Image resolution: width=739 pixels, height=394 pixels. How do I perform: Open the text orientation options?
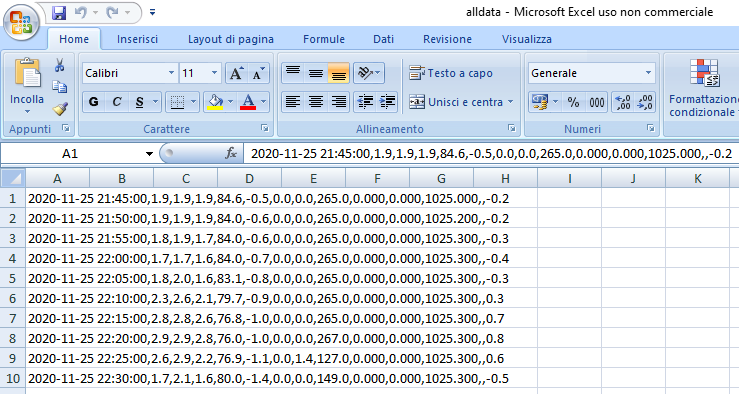pos(369,73)
